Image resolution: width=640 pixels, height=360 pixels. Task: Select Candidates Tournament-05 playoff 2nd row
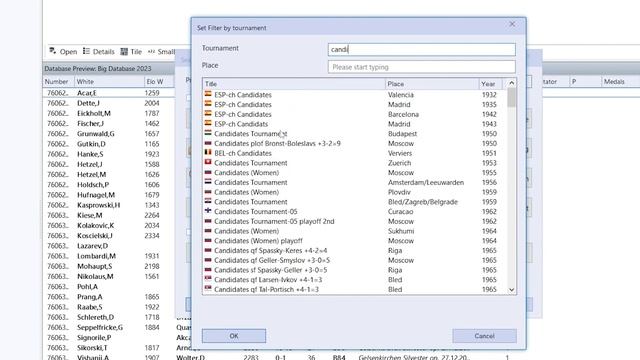(355, 221)
